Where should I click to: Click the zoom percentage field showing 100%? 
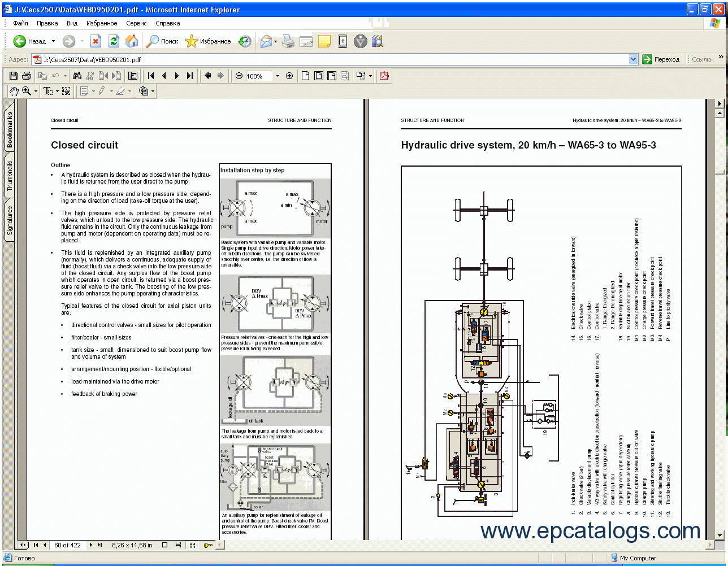pos(259,76)
